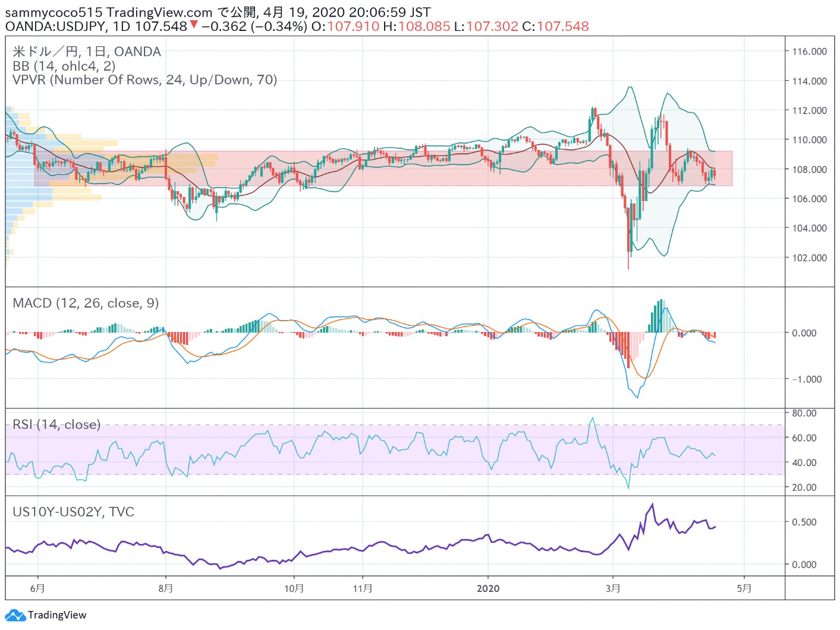The height and width of the screenshot is (630, 840).
Task: Click the TradingView logo icon
Action: [x=15, y=615]
